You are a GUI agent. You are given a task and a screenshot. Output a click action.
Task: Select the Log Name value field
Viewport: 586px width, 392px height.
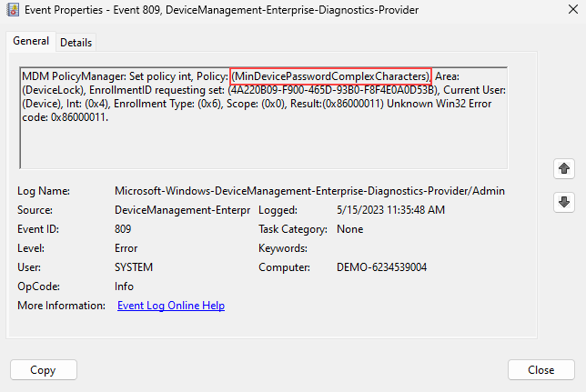coord(309,191)
